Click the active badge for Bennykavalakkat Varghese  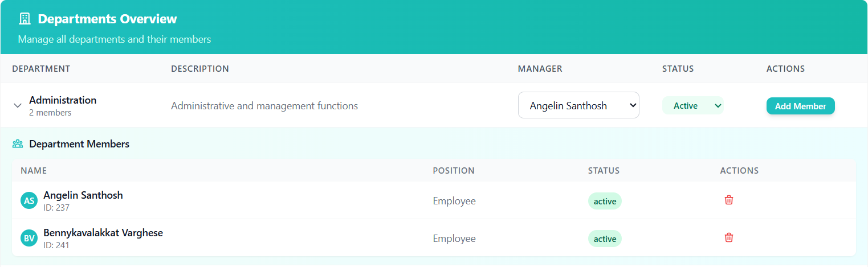(x=605, y=239)
